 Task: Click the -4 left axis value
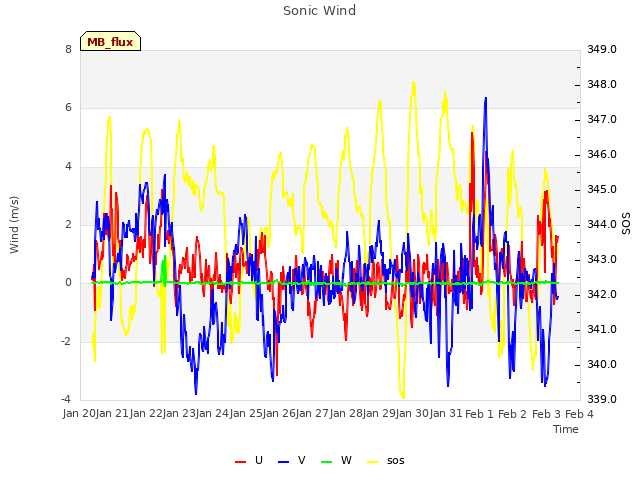tap(66, 399)
